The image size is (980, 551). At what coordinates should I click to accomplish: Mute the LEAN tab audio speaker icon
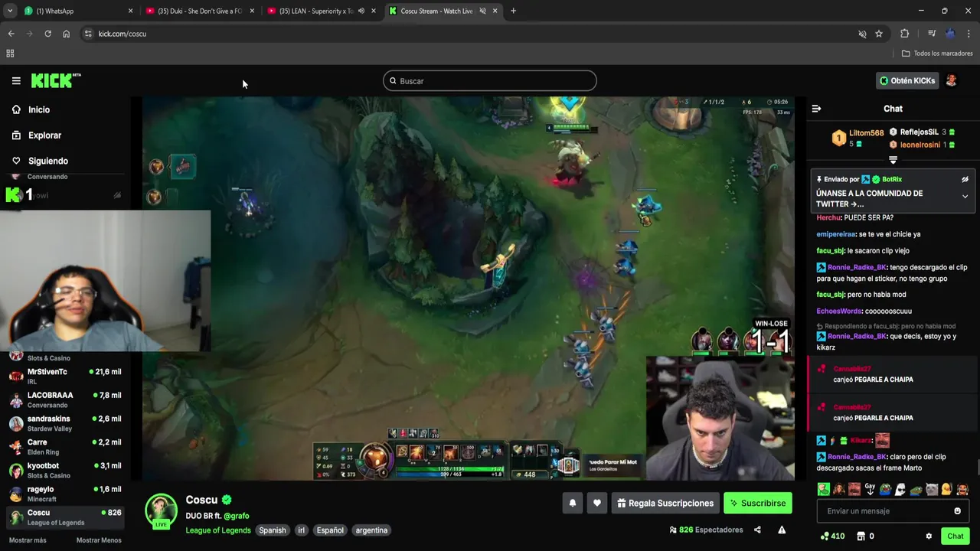click(x=361, y=11)
